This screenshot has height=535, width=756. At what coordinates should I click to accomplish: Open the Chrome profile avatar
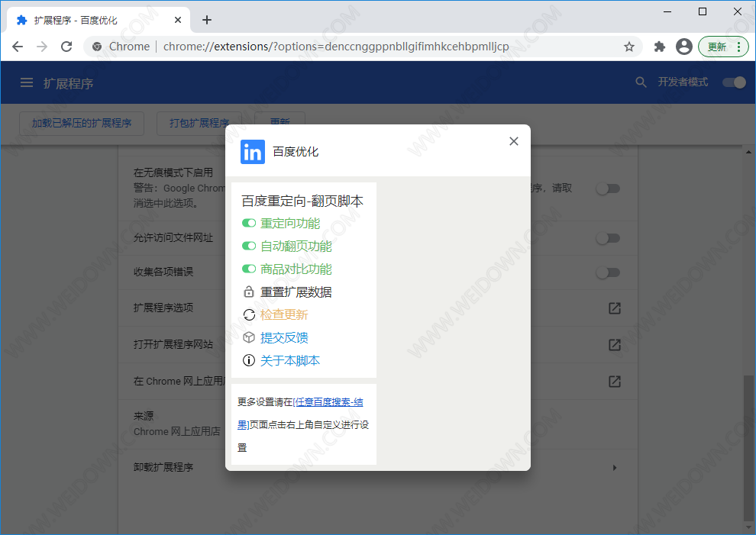click(x=683, y=47)
